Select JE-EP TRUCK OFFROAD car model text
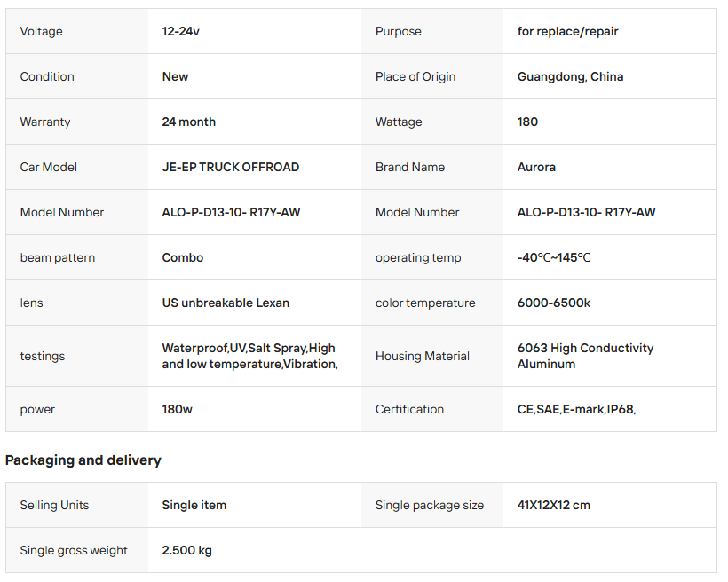The width and height of the screenshot is (728, 582). coord(230,167)
